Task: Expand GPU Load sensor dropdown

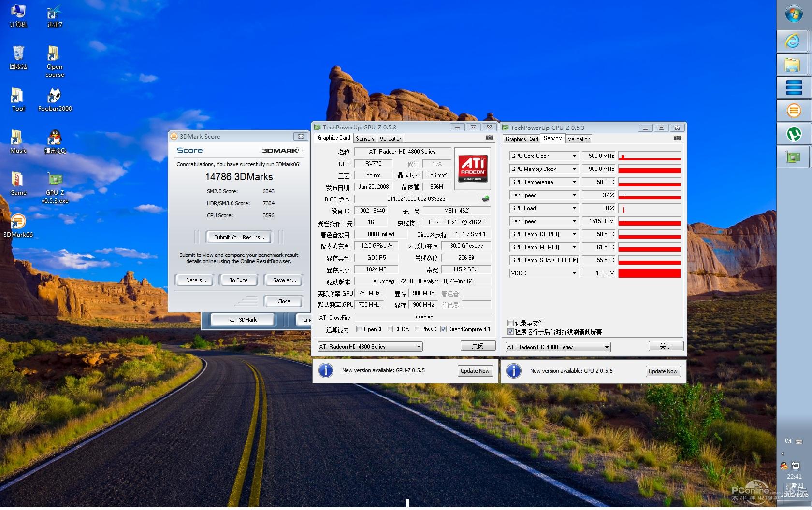Action: [574, 208]
